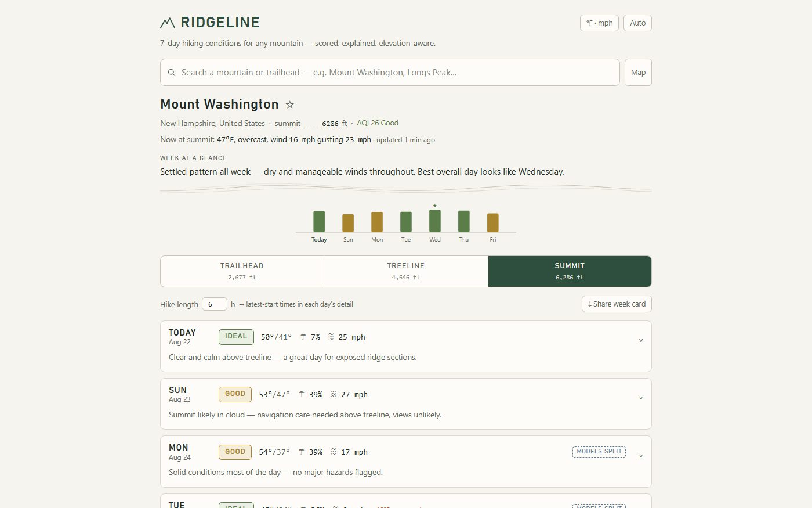The width and height of the screenshot is (812, 508).
Task: Switch to the Treeline elevation tab
Action: [x=406, y=271]
